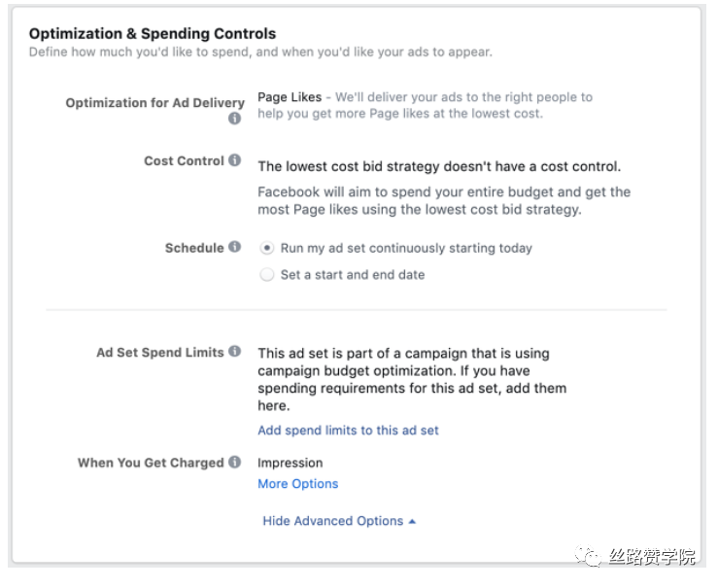Click the Optimization & Spending Controls heading

point(153,33)
